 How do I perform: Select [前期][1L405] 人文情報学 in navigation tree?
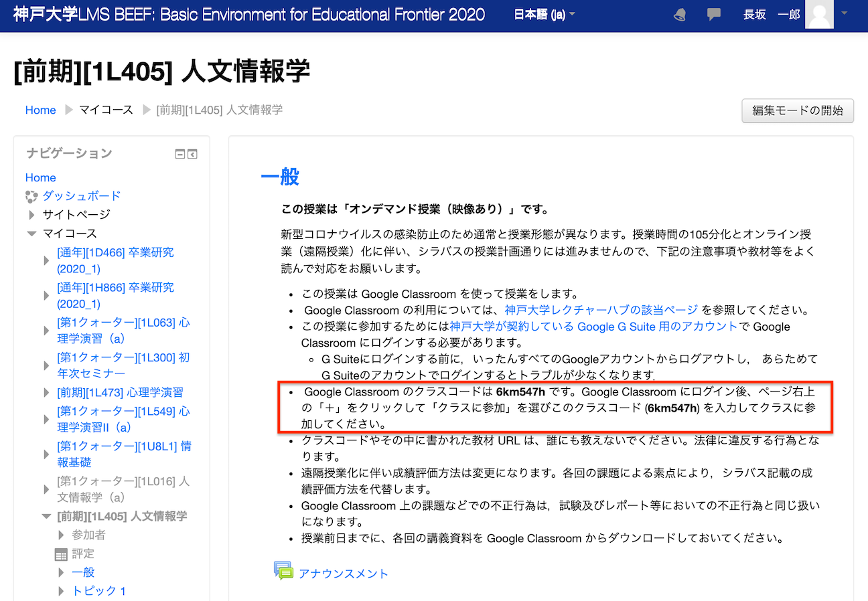pyautogui.click(x=122, y=516)
